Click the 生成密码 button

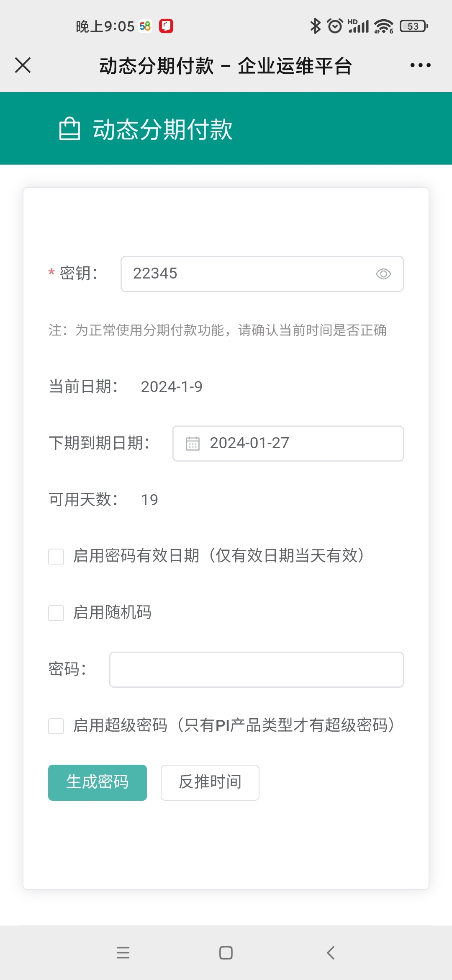point(98,783)
